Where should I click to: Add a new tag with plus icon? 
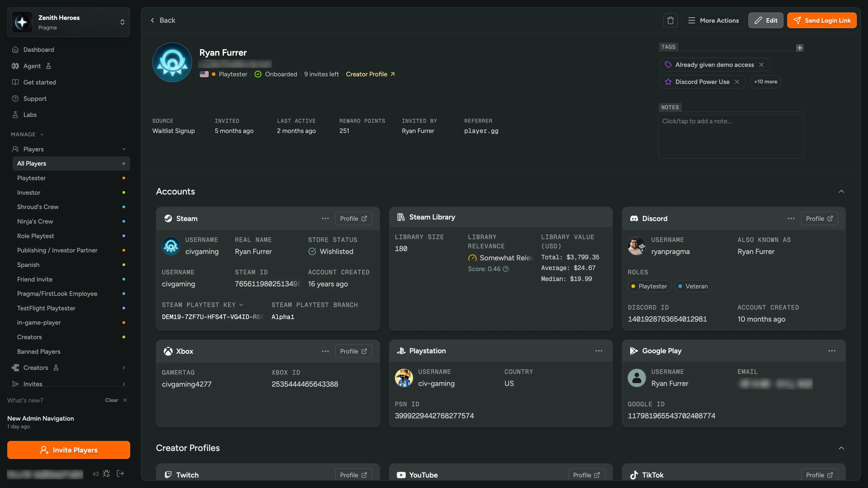pyautogui.click(x=800, y=48)
